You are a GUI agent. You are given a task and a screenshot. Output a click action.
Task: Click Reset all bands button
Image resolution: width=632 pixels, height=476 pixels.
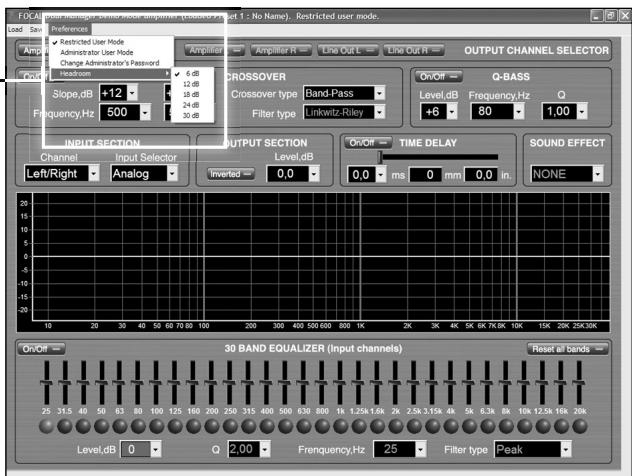[x=568, y=349]
